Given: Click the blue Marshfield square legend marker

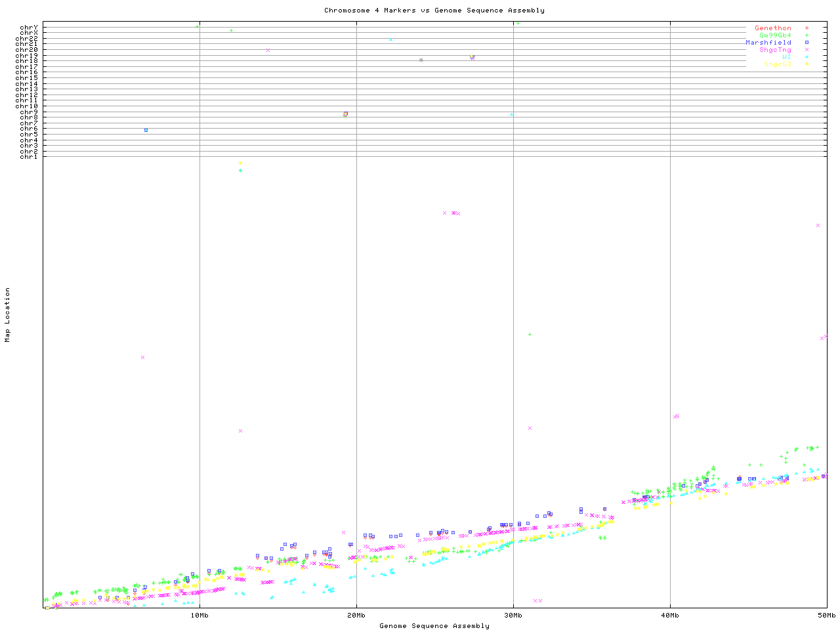Looking at the screenshot, I should pyautogui.click(x=807, y=43).
